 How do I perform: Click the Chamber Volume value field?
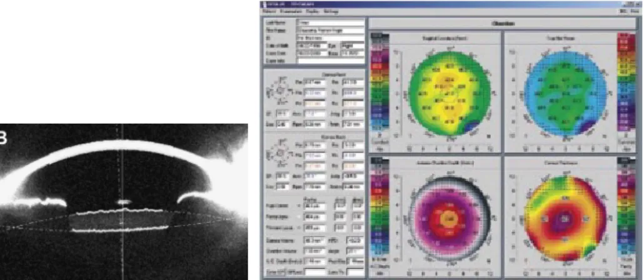(314, 251)
